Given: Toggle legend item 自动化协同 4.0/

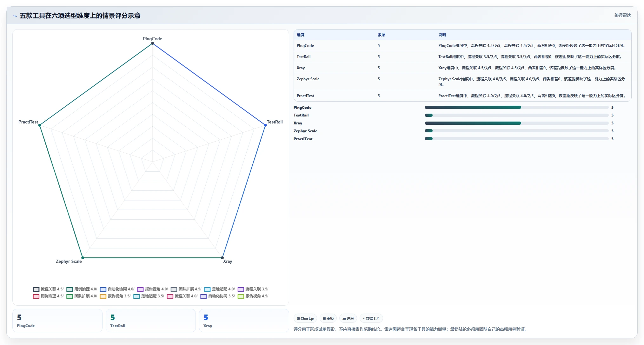Looking at the screenshot, I should (117, 289).
